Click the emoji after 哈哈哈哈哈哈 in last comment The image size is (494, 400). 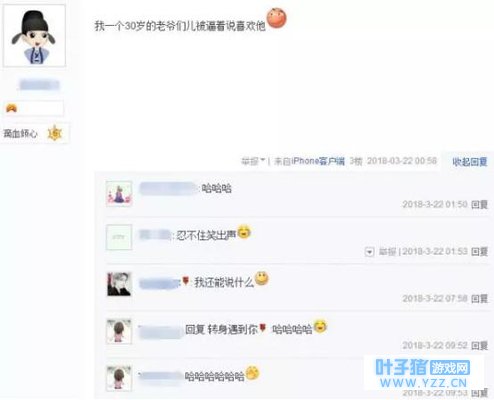pos(252,373)
